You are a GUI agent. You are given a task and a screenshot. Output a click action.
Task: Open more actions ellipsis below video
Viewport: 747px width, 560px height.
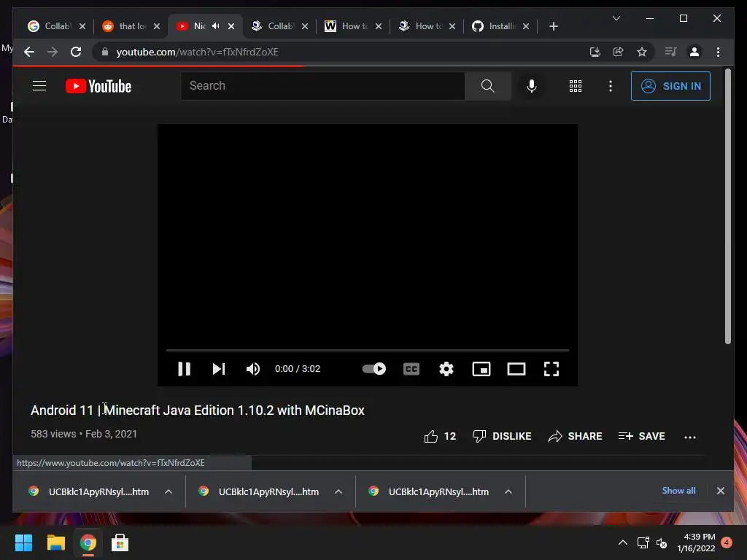690,437
